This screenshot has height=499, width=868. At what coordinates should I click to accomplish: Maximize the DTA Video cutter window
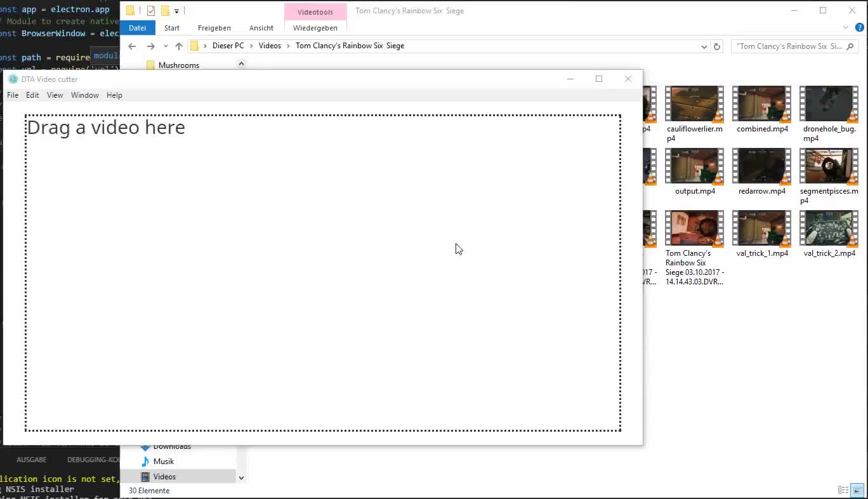pos(598,79)
